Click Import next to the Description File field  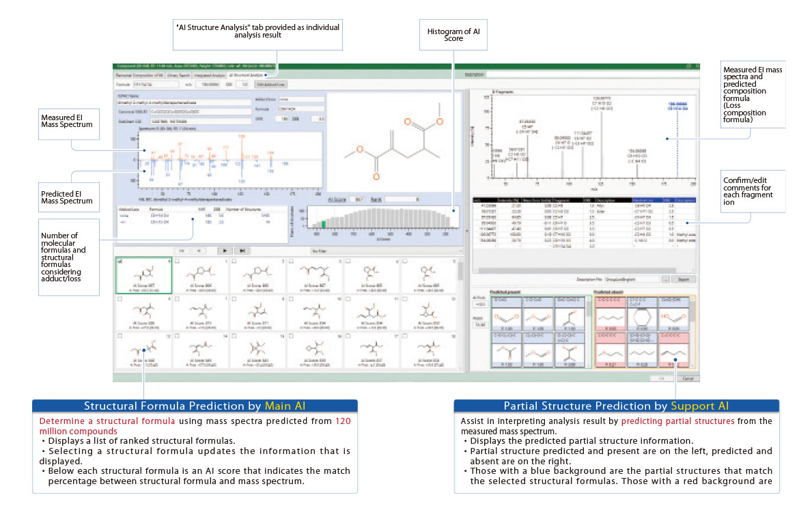pyautogui.click(x=684, y=280)
